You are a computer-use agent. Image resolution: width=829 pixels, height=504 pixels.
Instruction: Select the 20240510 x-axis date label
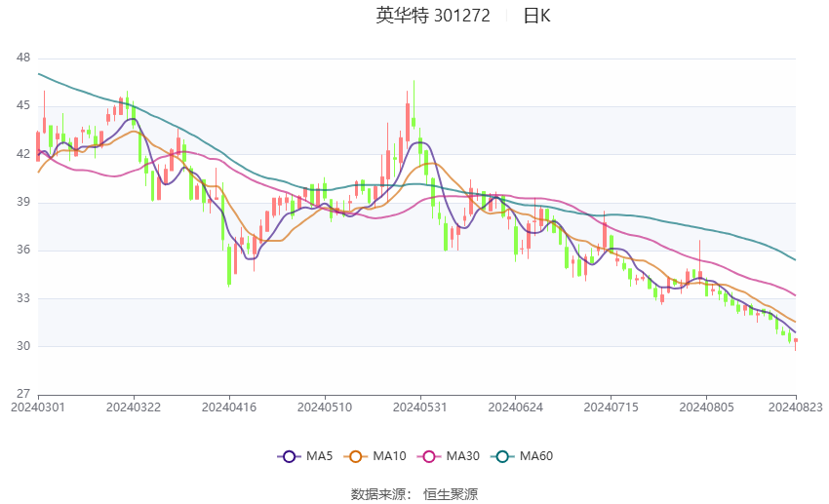(325, 407)
